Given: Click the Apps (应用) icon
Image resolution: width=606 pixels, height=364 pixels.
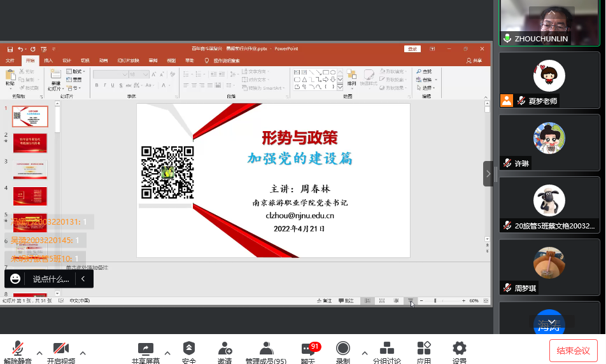Looking at the screenshot, I should pos(424,348).
